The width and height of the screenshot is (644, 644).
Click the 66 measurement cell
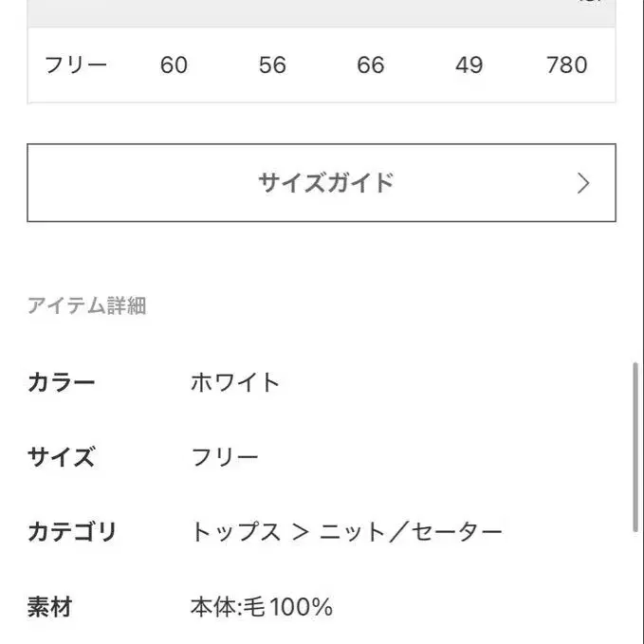(x=371, y=65)
